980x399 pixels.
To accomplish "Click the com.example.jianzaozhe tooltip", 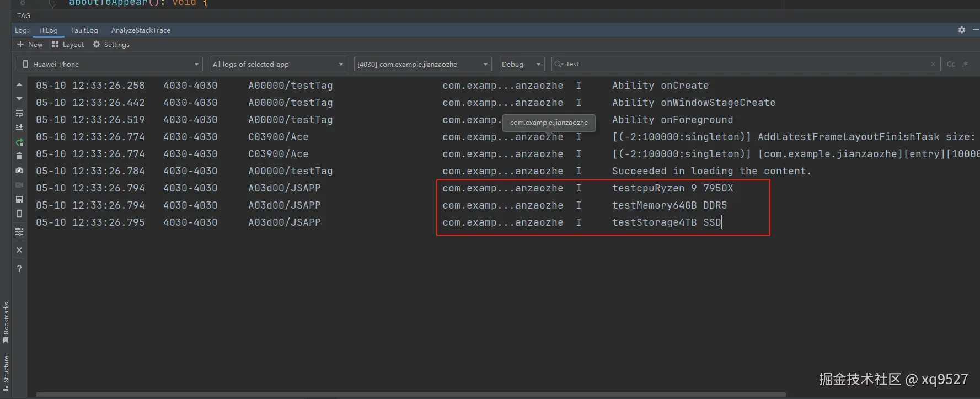I will (x=549, y=123).
